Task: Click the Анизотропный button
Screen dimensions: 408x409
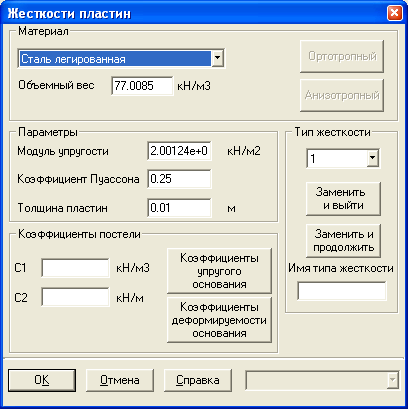Action: pyautogui.click(x=342, y=95)
